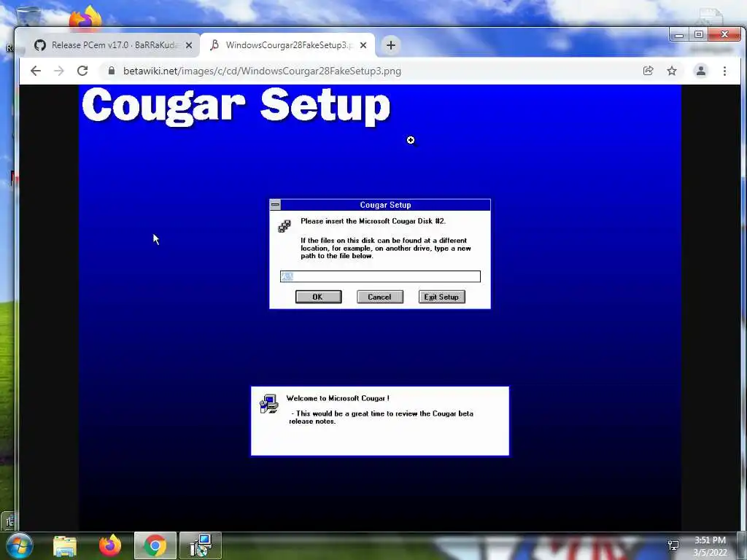Click the path text field in Cougar Setup
The image size is (747, 560).
(380, 276)
